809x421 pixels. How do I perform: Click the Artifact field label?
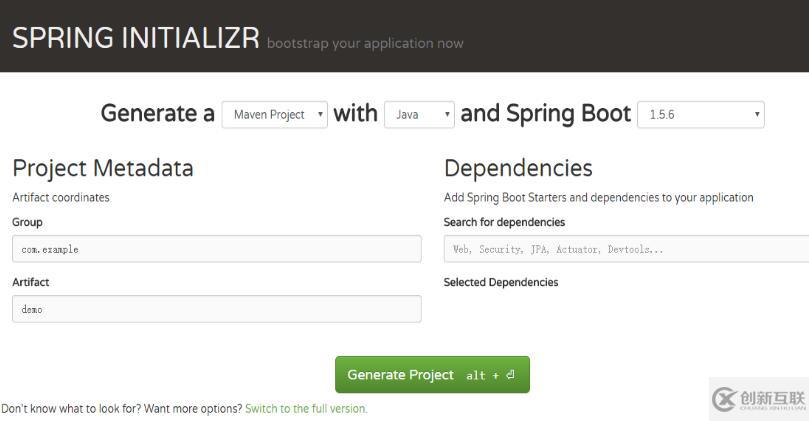coord(30,282)
